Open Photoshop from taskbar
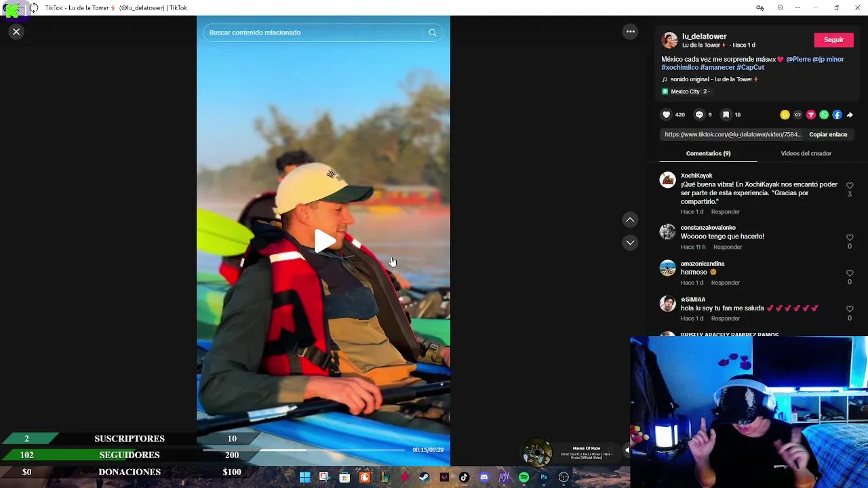The height and width of the screenshot is (488, 868). point(544,477)
